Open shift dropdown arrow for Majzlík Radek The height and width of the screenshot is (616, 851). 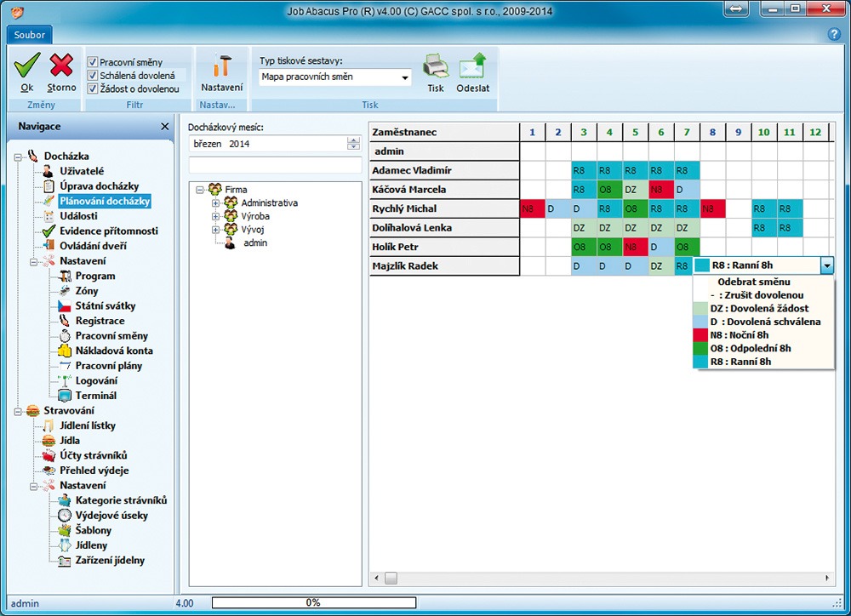827,266
